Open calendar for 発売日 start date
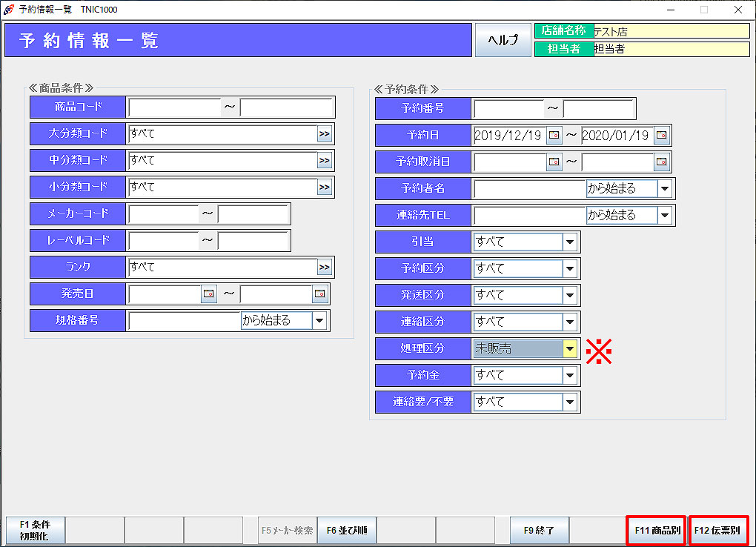 click(209, 294)
